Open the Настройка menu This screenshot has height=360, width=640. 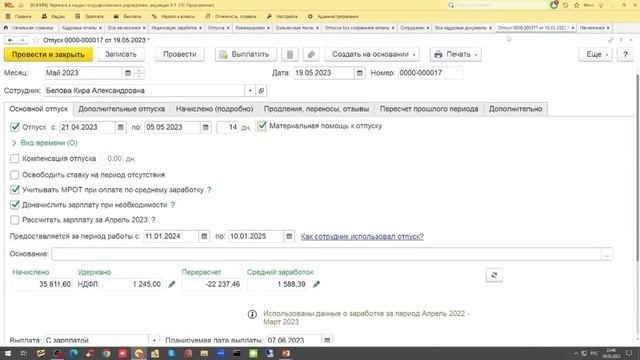282,16
